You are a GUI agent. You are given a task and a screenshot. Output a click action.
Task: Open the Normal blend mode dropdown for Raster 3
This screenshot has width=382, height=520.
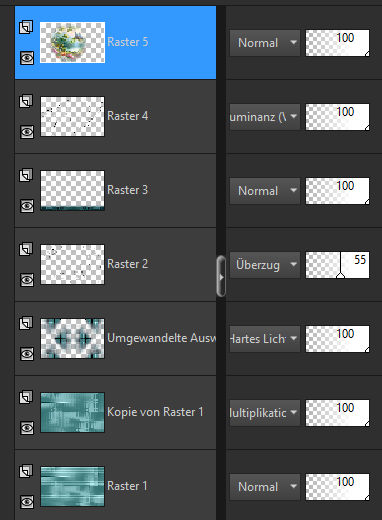[265, 191]
